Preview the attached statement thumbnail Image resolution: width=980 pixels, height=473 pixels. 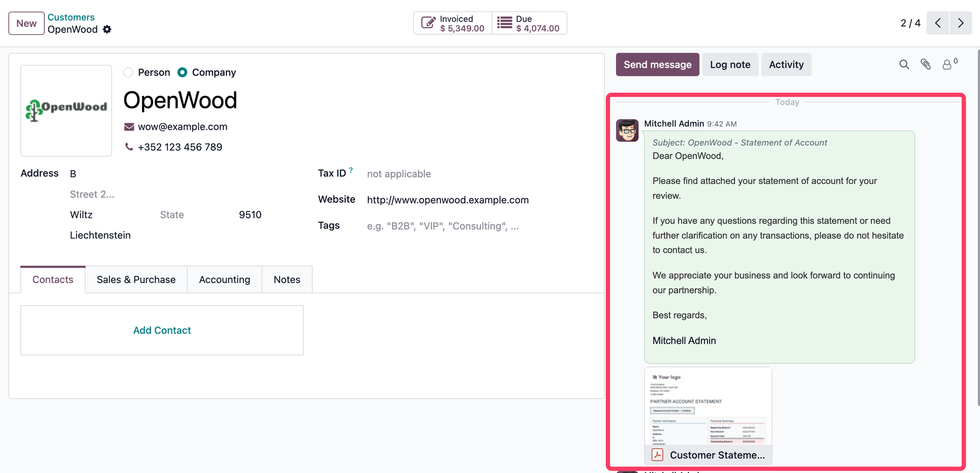708,406
